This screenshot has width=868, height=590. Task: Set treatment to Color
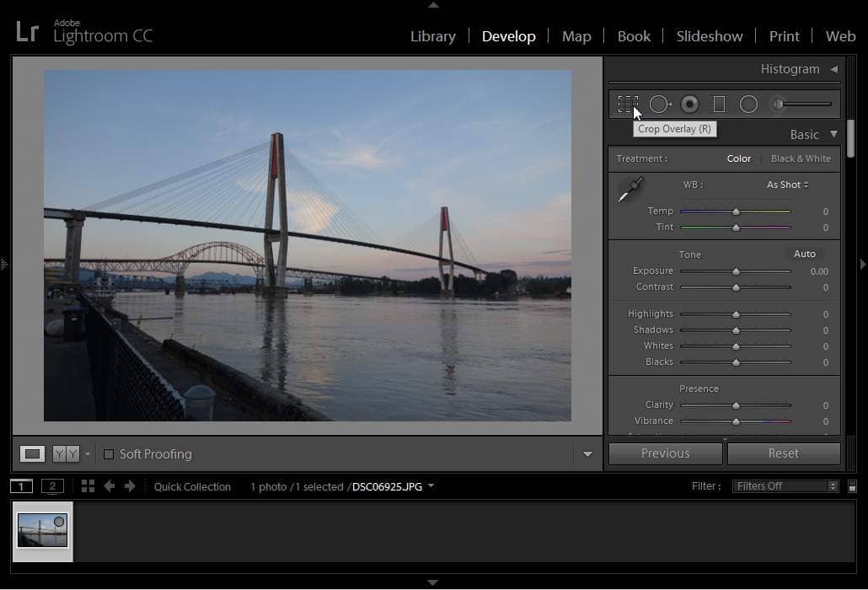738,158
